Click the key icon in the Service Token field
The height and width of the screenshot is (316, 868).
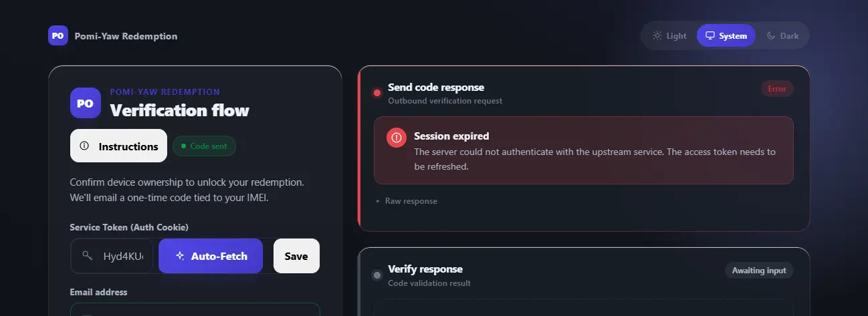pos(87,256)
